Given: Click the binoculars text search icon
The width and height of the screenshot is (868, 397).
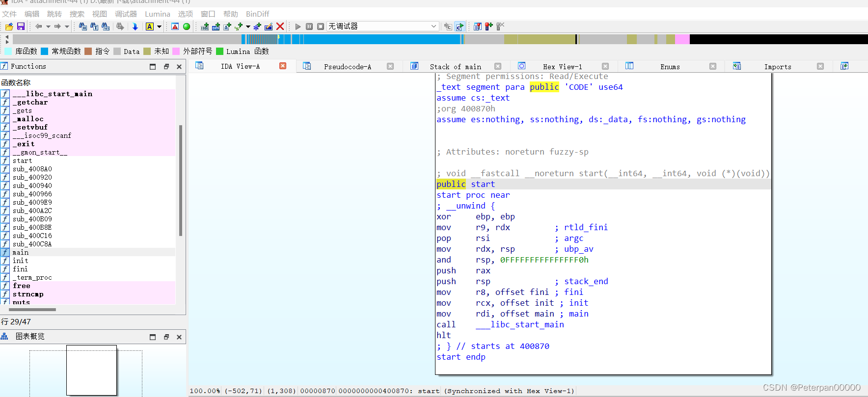Looking at the screenshot, I should coord(94,26).
